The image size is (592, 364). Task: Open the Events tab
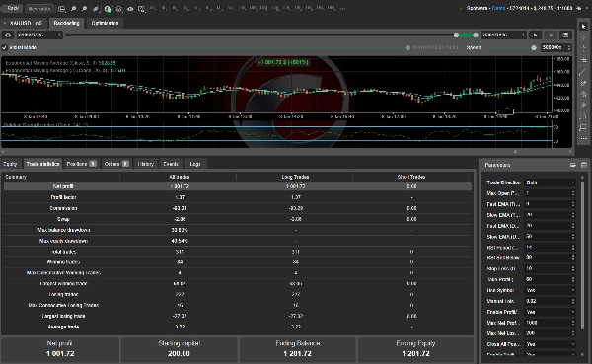point(171,164)
